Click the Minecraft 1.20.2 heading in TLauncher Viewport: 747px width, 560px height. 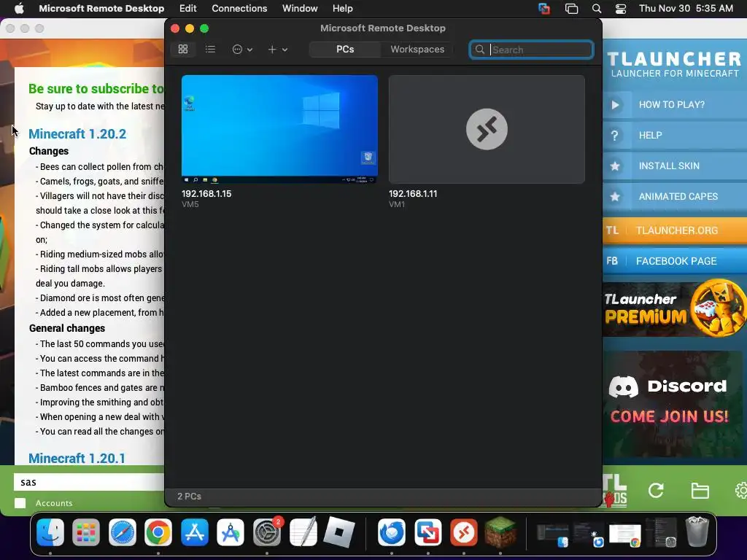click(x=77, y=134)
